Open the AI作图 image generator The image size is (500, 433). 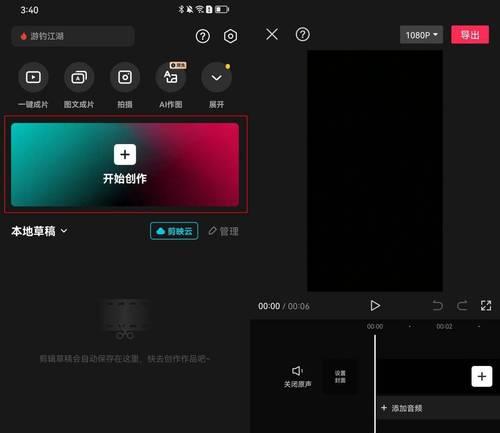[170, 77]
